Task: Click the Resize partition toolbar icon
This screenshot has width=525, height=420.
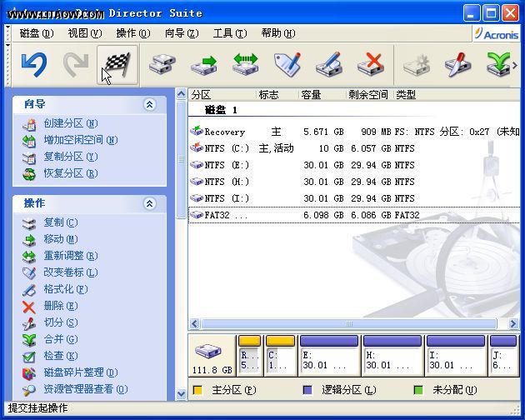Action: [246, 64]
